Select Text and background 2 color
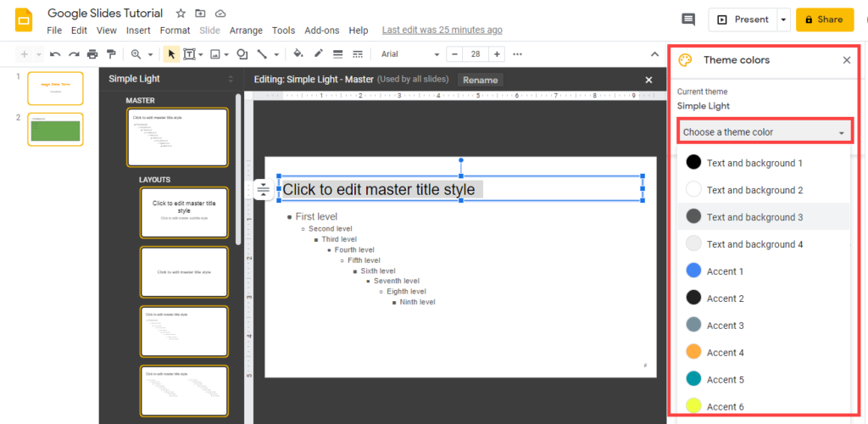Image resolution: width=868 pixels, height=424 pixels. (x=764, y=190)
